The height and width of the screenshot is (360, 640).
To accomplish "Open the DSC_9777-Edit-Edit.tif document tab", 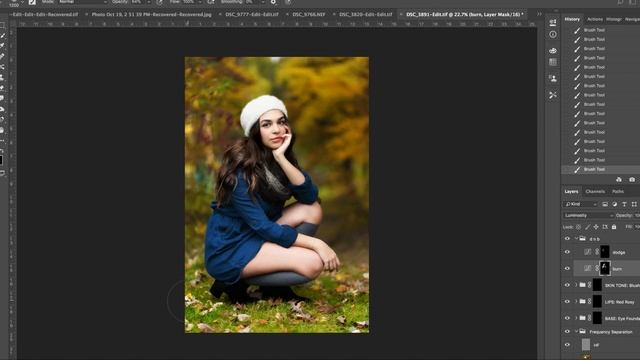I will click(252, 14).
